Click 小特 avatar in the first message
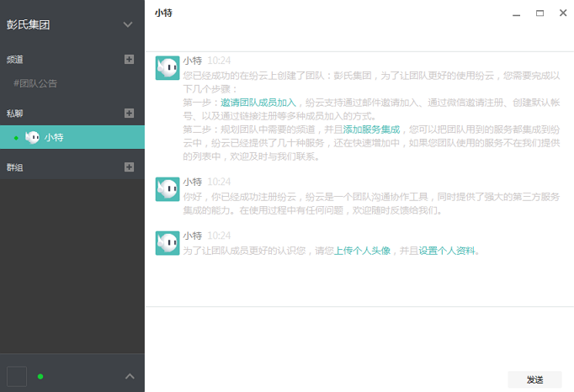The height and width of the screenshot is (392, 574). (x=167, y=67)
